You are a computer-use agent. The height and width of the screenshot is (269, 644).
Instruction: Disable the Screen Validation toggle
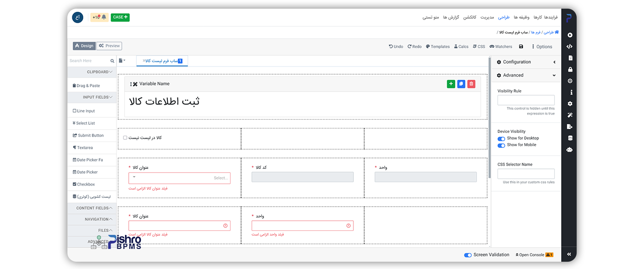[468, 255]
